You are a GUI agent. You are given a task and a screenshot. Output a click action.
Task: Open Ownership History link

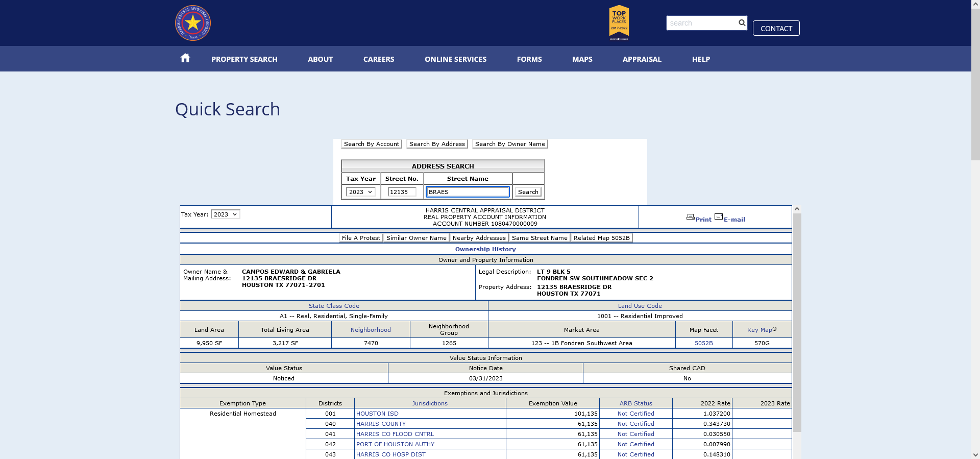point(485,249)
